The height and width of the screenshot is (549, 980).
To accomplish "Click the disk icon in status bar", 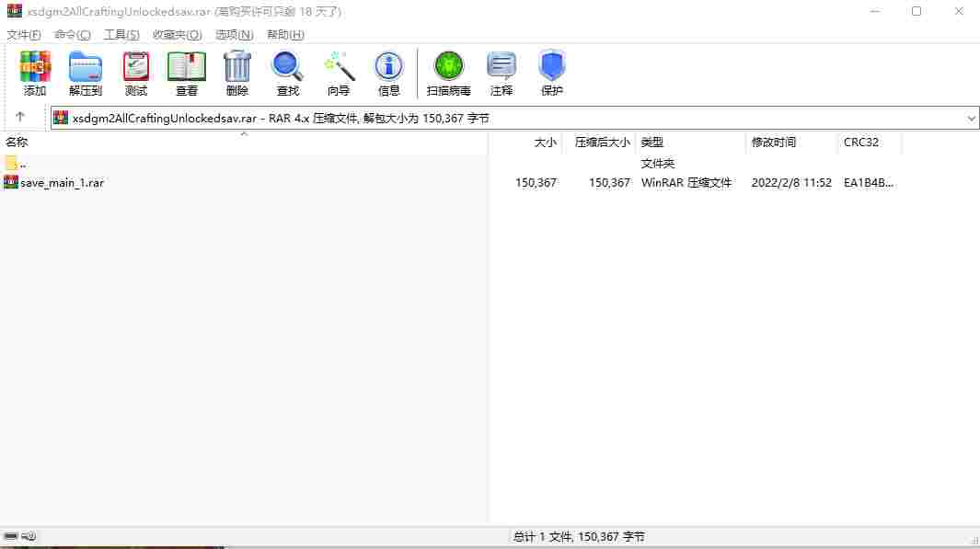I will [x=11, y=536].
